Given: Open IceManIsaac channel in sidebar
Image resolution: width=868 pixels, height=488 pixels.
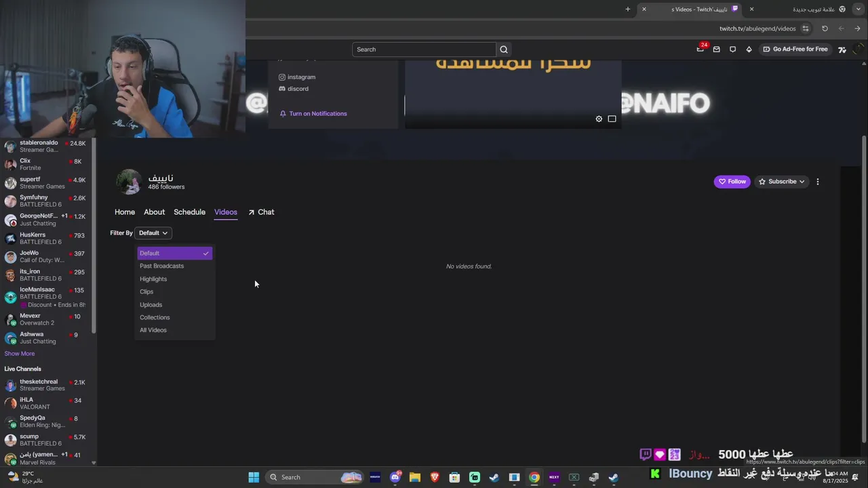Looking at the screenshot, I should coord(46,297).
